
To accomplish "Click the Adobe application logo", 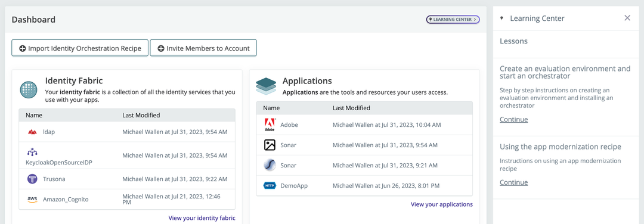I will click(270, 125).
